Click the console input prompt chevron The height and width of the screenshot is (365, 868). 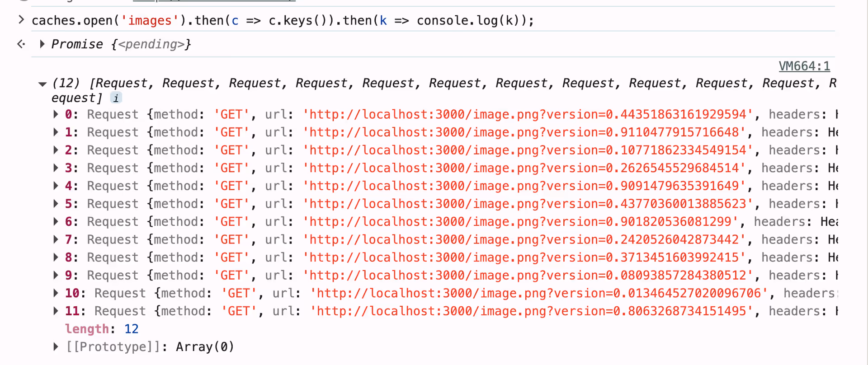coord(21,19)
